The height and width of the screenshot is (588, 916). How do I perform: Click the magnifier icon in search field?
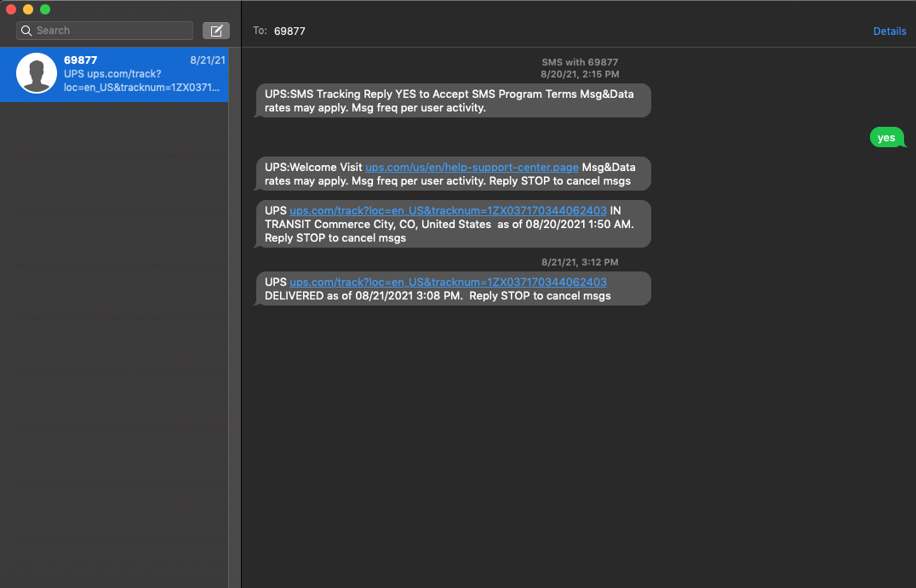pos(26,31)
